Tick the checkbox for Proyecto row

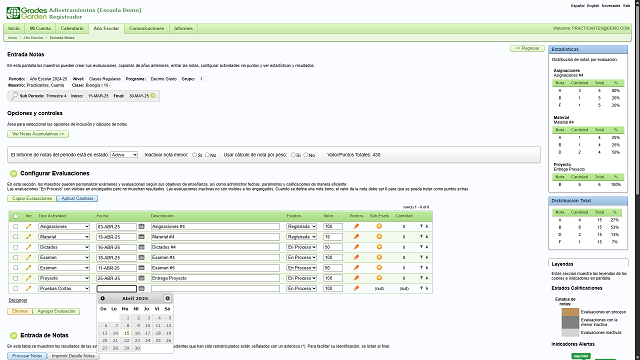click(16, 278)
